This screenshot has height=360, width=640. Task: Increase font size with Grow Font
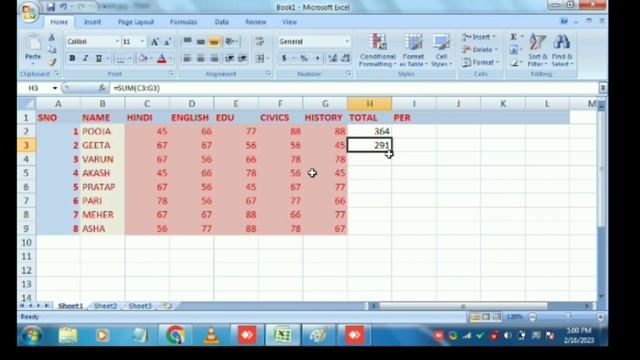point(154,42)
